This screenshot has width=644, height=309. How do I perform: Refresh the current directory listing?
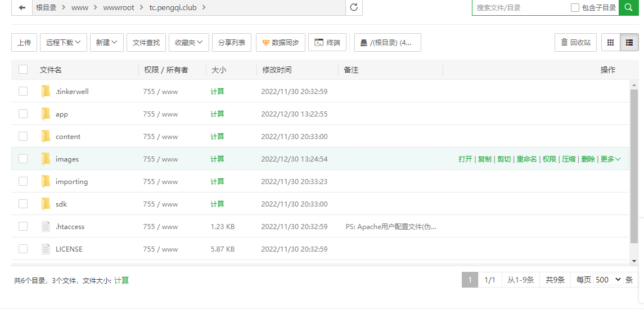pos(354,7)
